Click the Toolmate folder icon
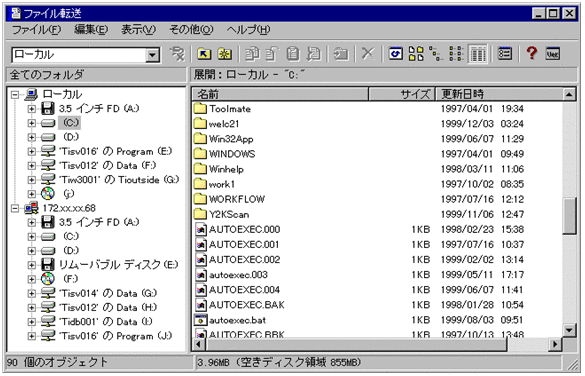 coord(200,109)
